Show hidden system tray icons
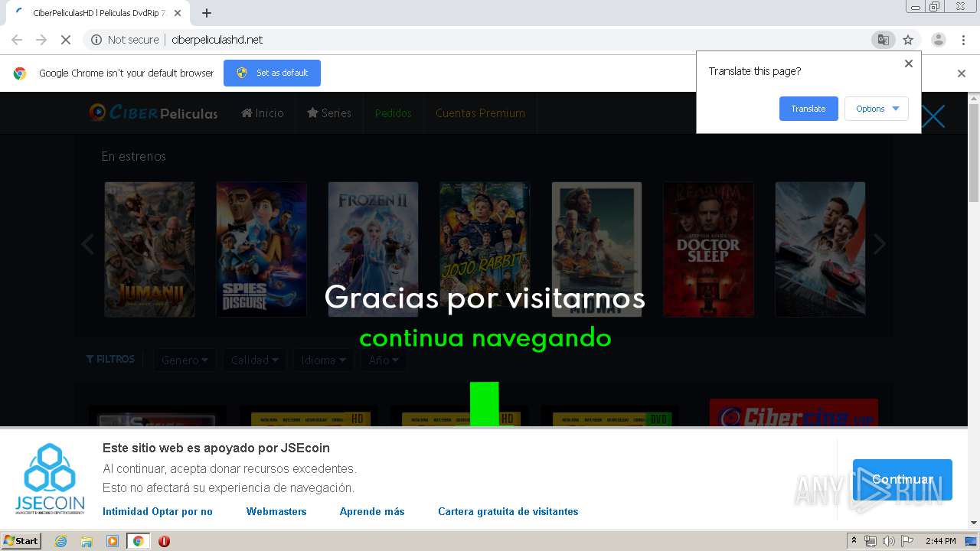This screenshot has height=551, width=980. click(854, 541)
